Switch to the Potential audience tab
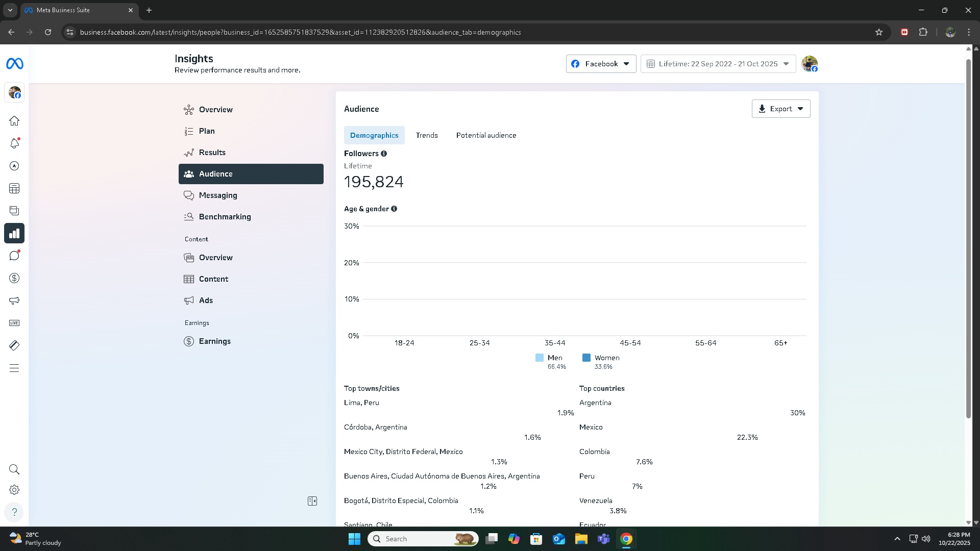Screen dimensions: 980x551 pos(486,135)
